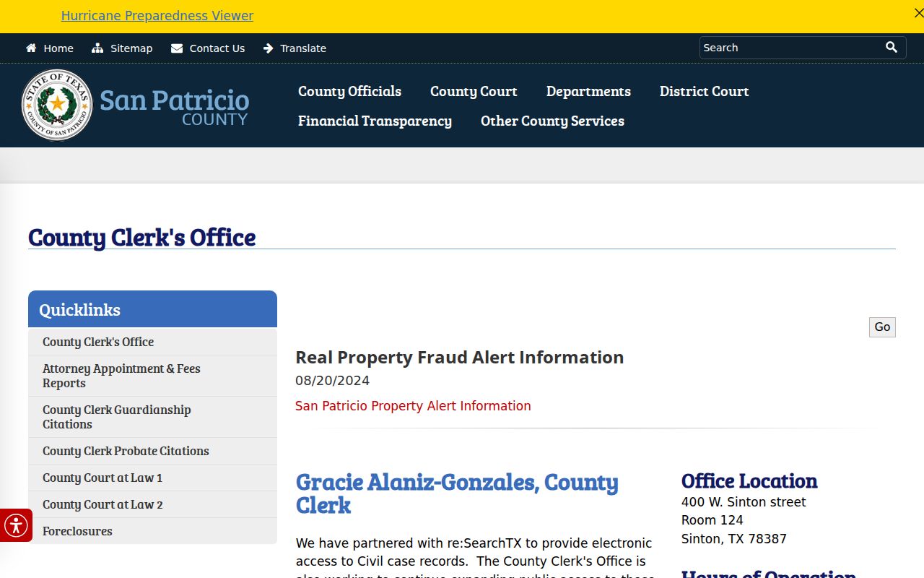Viewport: 924px width, 578px height.
Task: Click the San Patricio County seal logo
Action: (57, 105)
